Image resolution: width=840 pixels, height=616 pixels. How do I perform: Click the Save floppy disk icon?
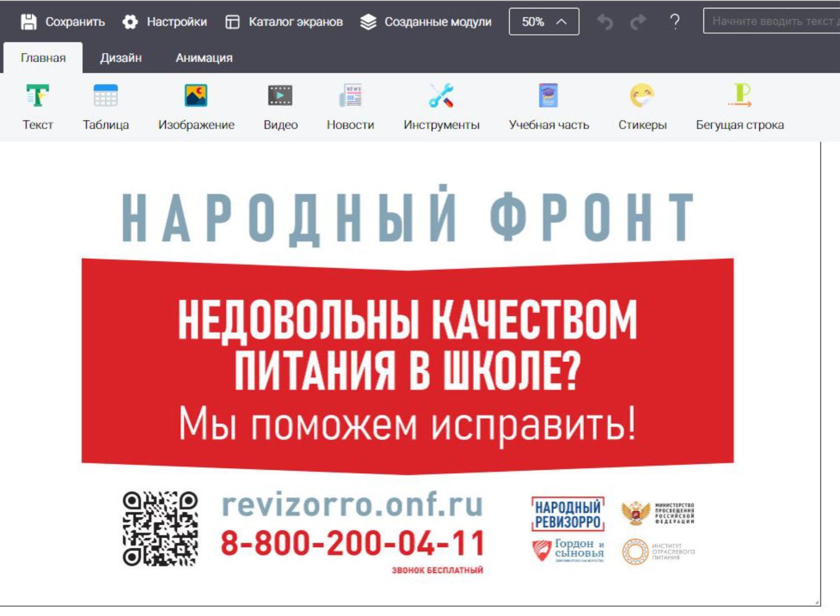[29, 22]
